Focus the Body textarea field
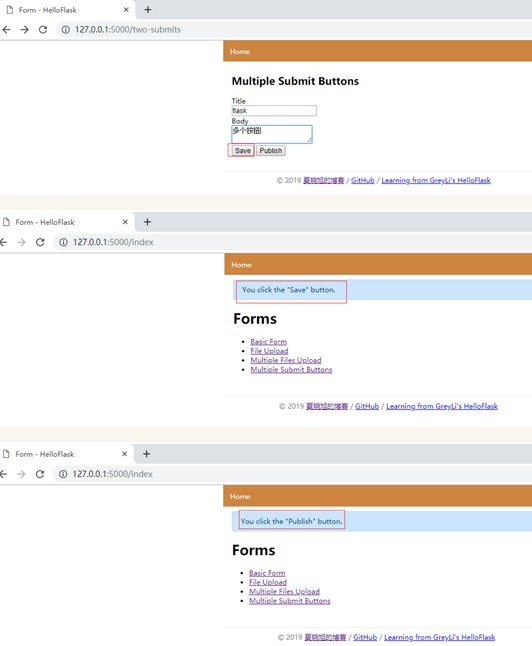This screenshot has height=646, width=532. pos(272,134)
